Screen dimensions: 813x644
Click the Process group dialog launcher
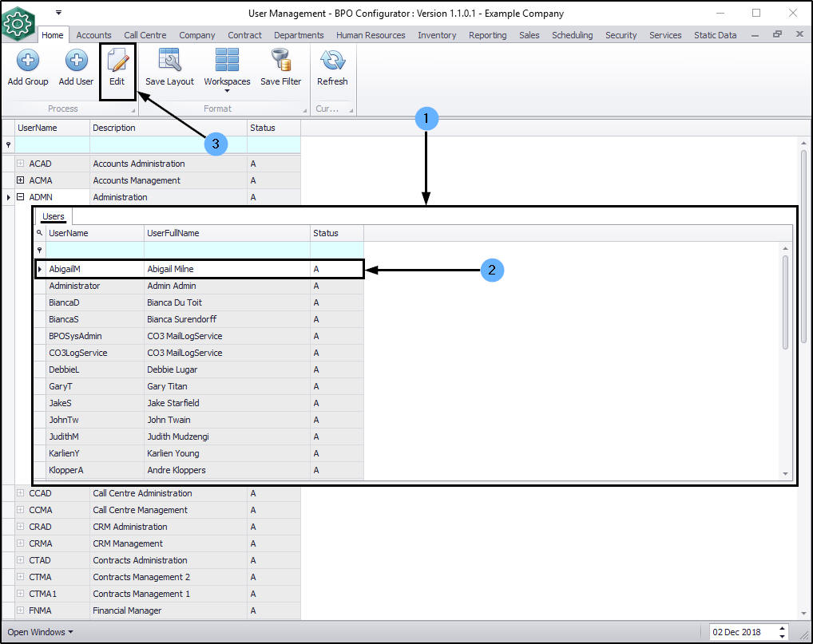(x=133, y=110)
